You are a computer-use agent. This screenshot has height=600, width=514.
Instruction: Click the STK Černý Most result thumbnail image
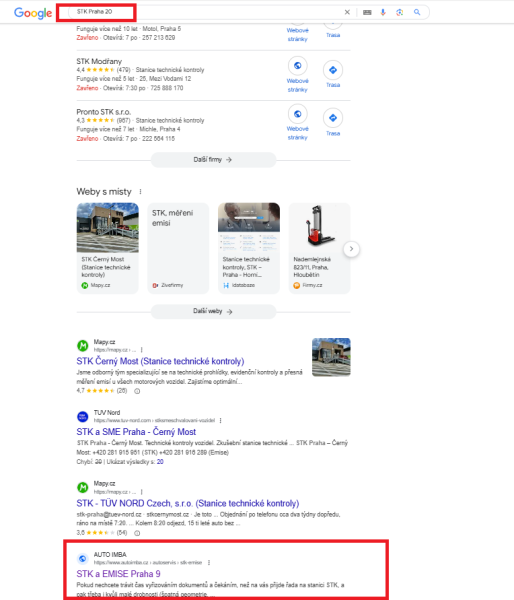[x=331, y=357]
